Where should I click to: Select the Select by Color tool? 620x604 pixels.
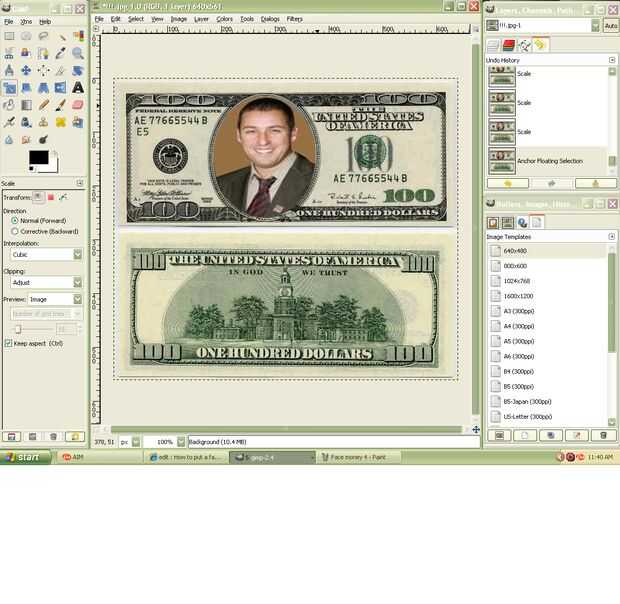pos(78,36)
